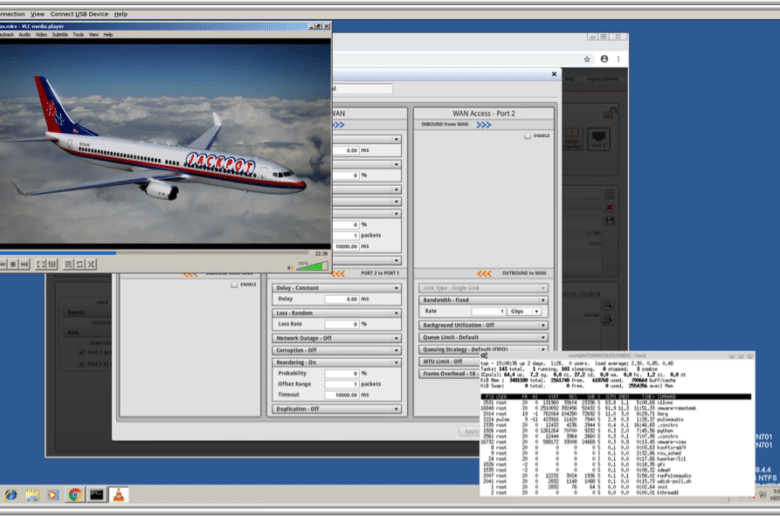This screenshot has width=780, height=516.
Task: Open the VLC Video menu
Action: (42, 34)
